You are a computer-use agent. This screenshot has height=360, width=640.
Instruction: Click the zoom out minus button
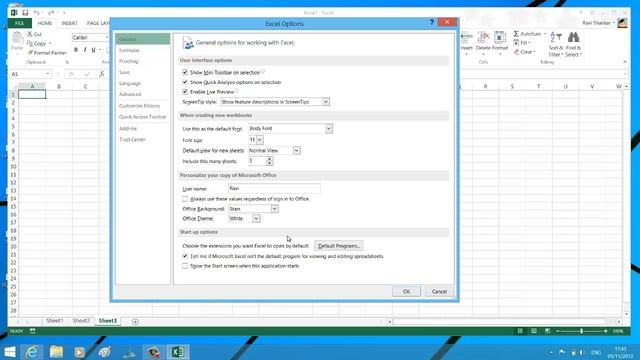558,331
